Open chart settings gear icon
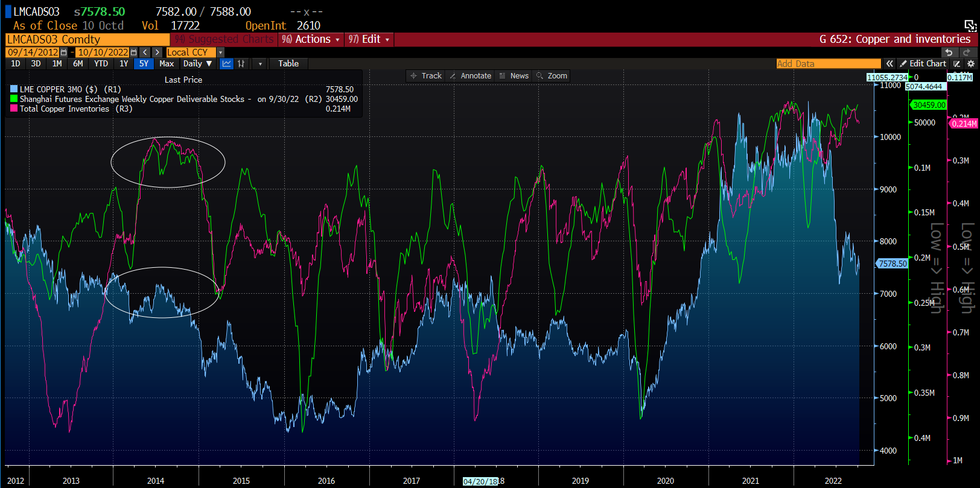This screenshot has width=980, height=488. tap(971, 63)
